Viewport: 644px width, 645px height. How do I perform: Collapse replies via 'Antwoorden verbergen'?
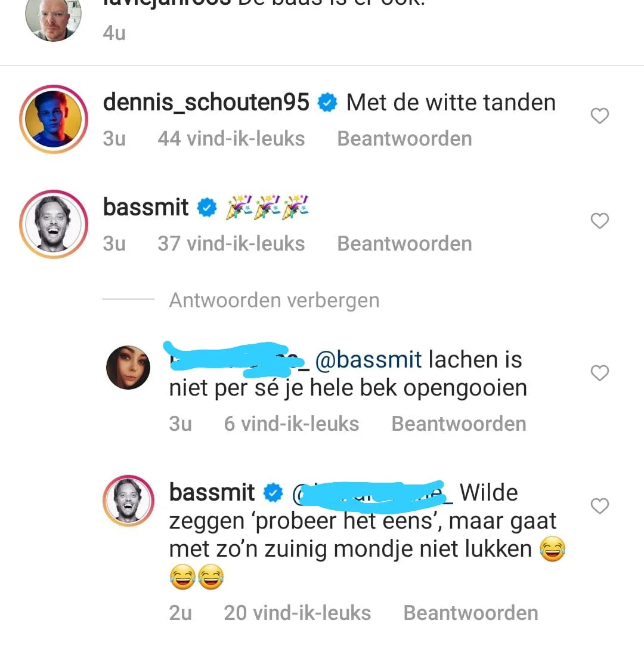tap(274, 300)
